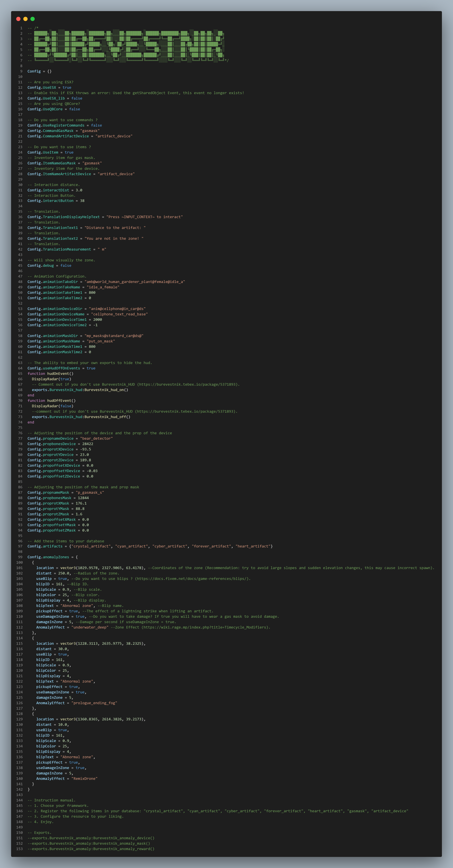Click the value 2000 for animationDeviceTime1

click(x=98, y=319)
